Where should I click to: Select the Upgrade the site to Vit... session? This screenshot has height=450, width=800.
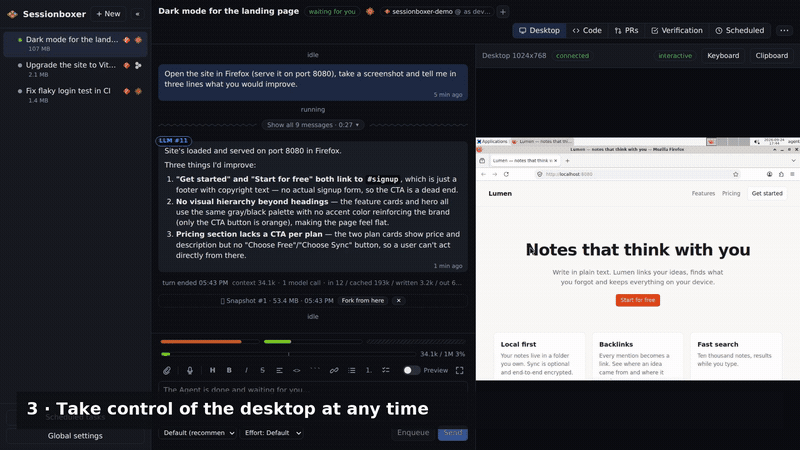coord(75,69)
